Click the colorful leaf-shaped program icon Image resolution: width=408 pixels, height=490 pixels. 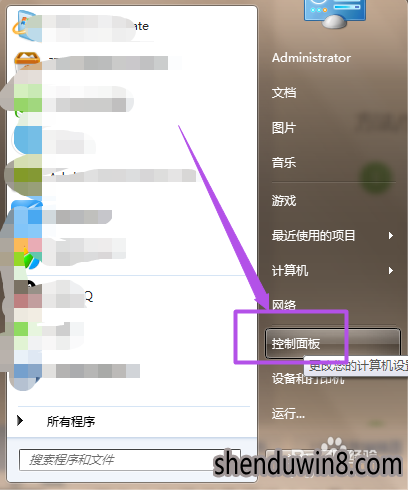point(31,258)
